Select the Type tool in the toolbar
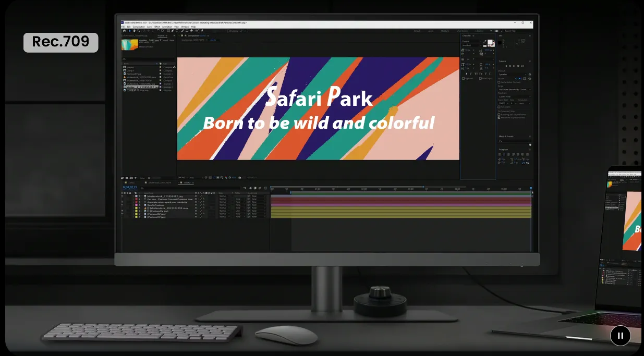 177,31
